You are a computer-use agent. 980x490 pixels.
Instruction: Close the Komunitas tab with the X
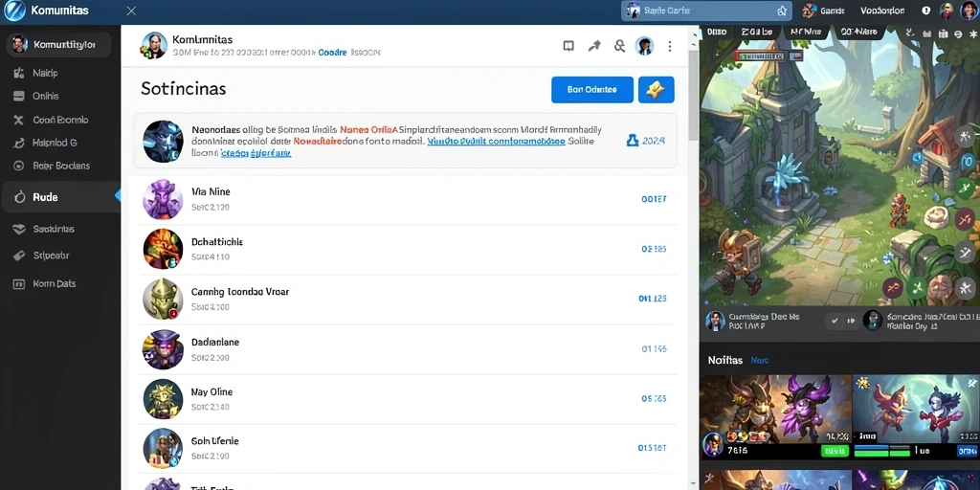tap(131, 11)
